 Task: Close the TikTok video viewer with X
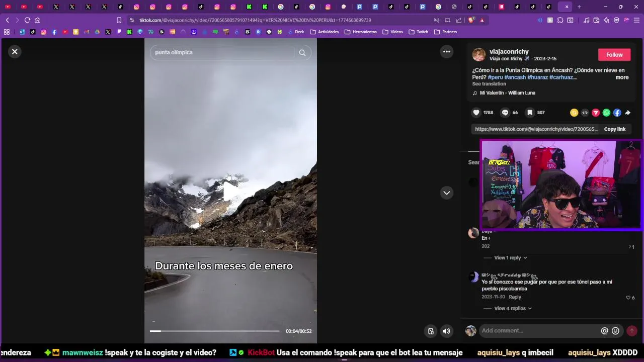[15, 51]
